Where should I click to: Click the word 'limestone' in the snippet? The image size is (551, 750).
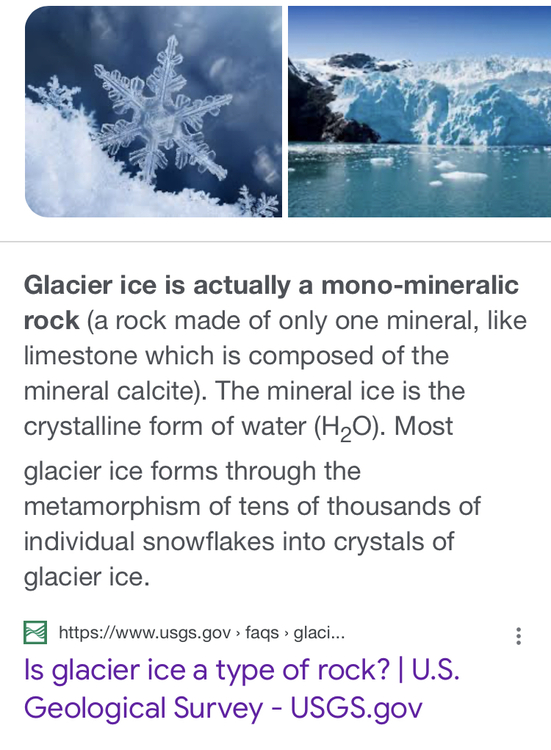click(x=80, y=356)
